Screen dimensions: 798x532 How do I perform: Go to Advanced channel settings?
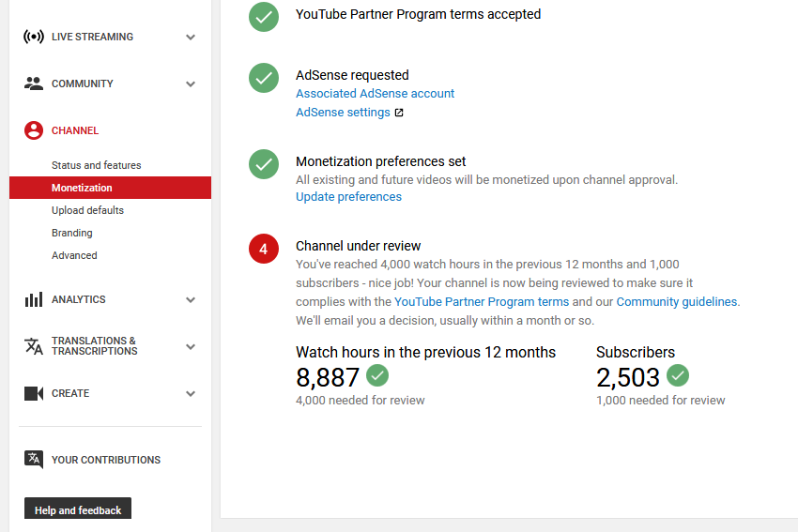tap(74, 255)
